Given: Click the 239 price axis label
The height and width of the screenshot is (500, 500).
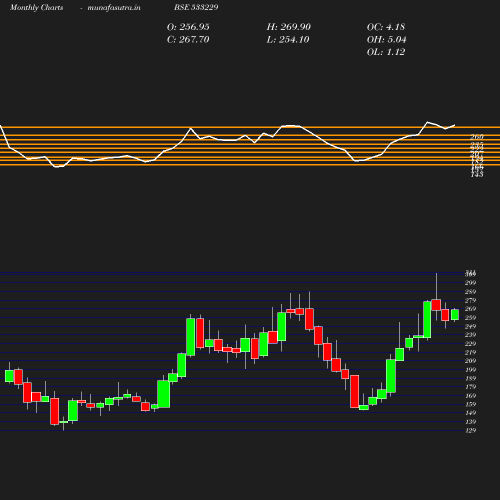Looking at the screenshot, I should [470, 335].
